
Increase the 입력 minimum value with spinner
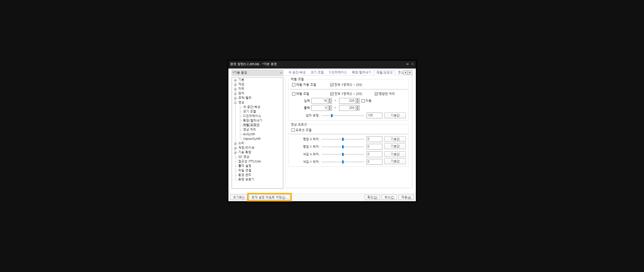pyautogui.click(x=330, y=100)
